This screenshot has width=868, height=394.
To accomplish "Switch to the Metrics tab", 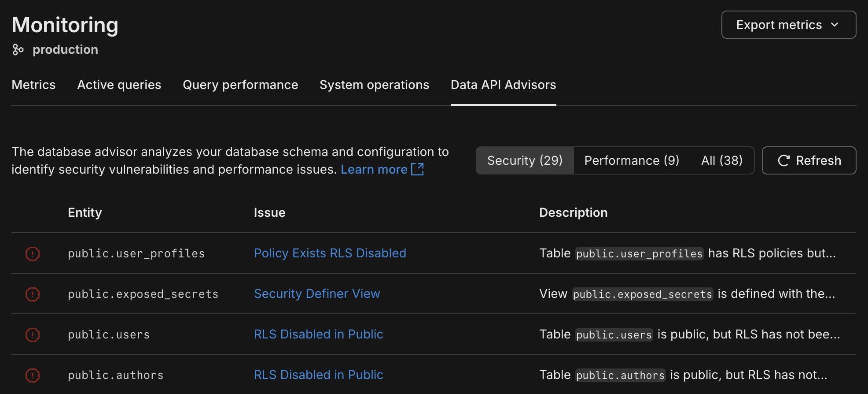I will 33,85.
